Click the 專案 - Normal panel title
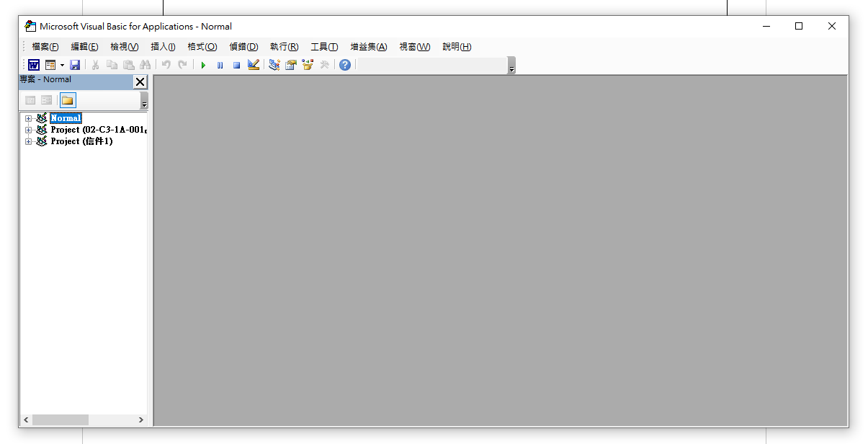 45,79
